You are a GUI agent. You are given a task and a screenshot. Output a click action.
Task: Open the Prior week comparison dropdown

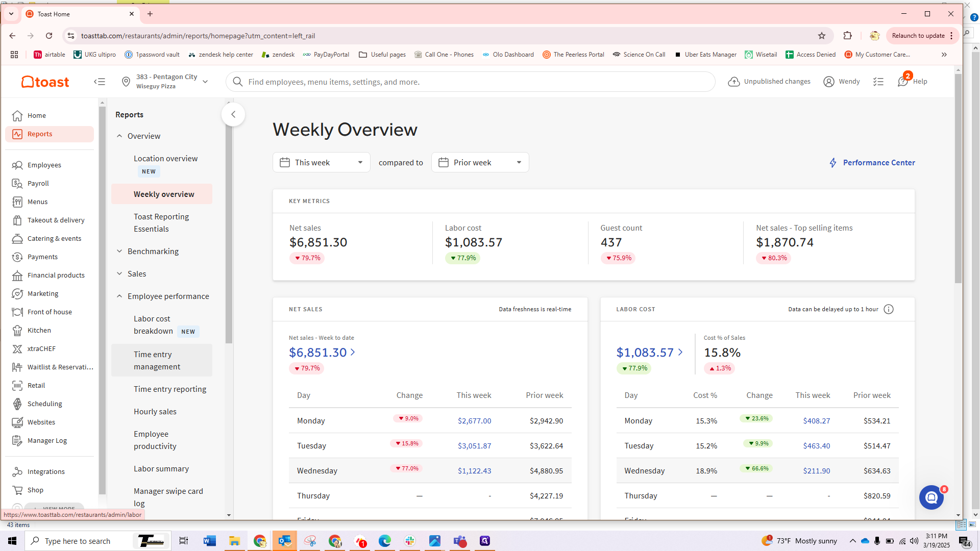480,162
